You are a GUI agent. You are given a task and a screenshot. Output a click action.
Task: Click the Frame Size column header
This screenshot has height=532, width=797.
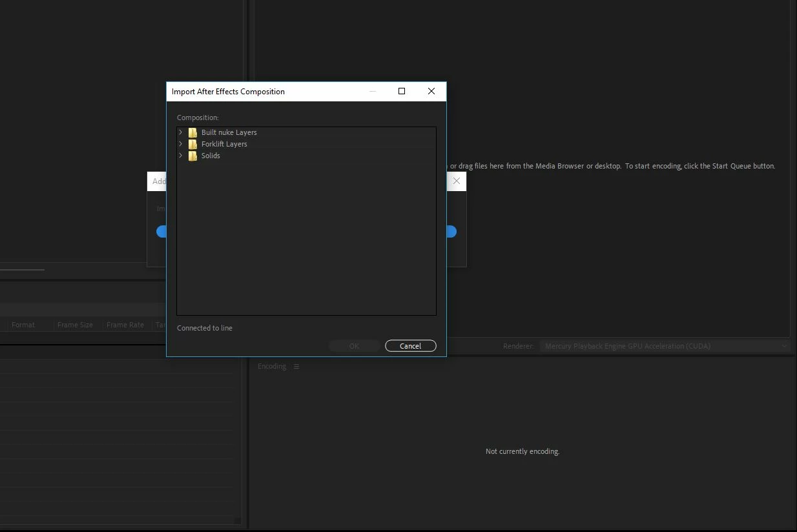click(x=75, y=325)
